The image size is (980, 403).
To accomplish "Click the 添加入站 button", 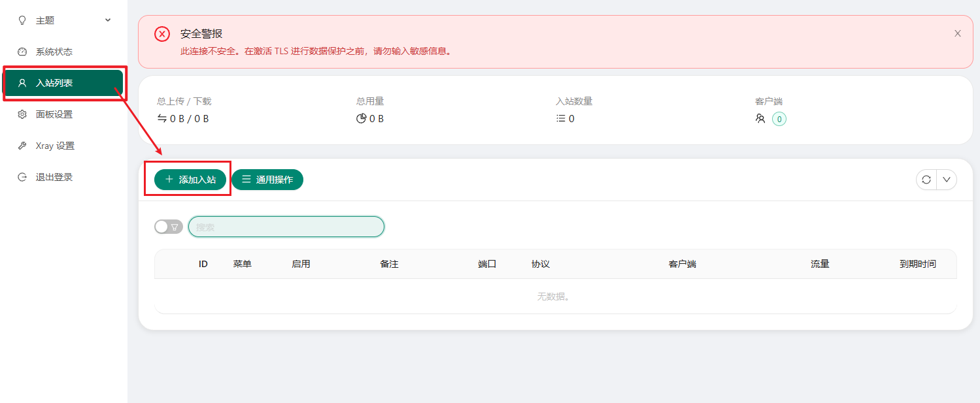I will coord(190,180).
